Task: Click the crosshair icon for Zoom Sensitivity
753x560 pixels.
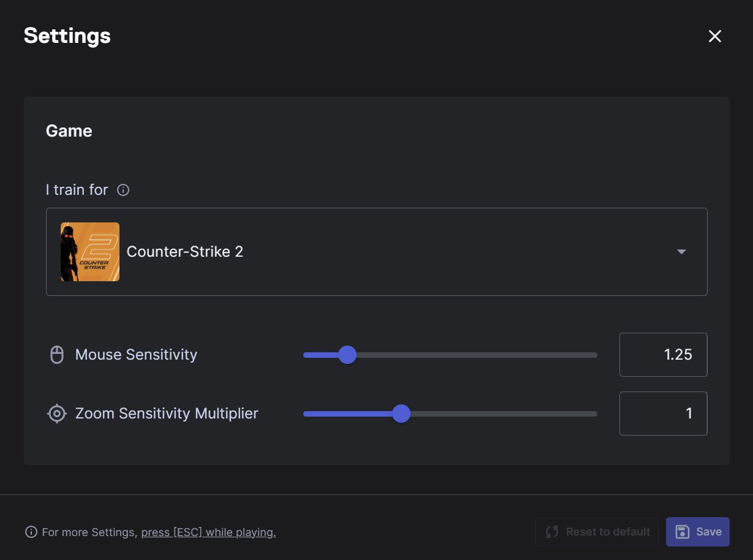Action: pos(57,414)
